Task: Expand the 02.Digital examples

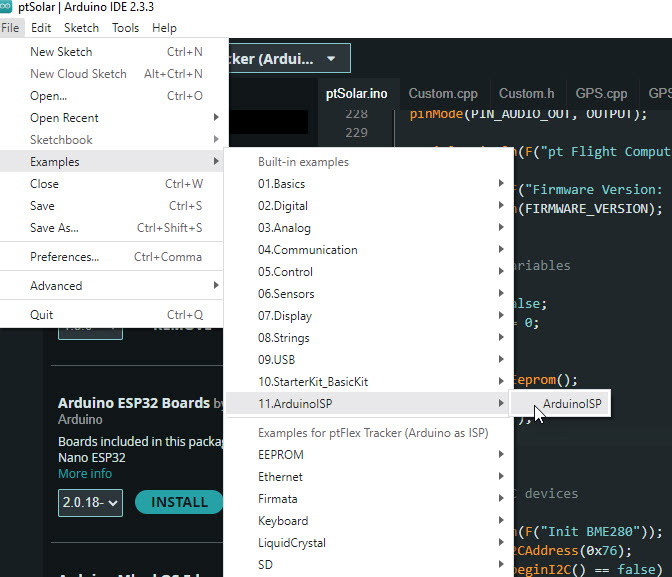Action: coord(369,206)
